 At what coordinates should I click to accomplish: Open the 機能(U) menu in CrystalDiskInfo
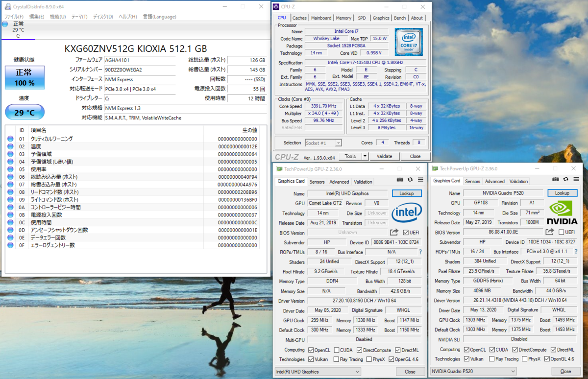pos(58,17)
